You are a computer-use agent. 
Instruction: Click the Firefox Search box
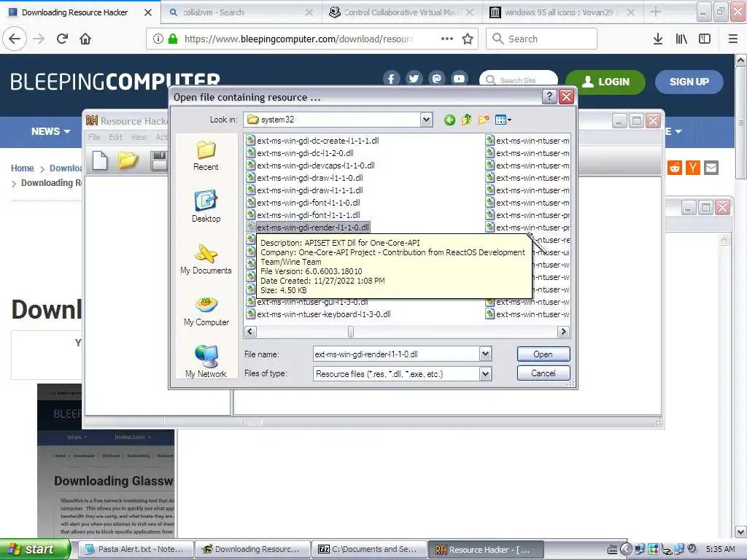(x=542, y=39)
